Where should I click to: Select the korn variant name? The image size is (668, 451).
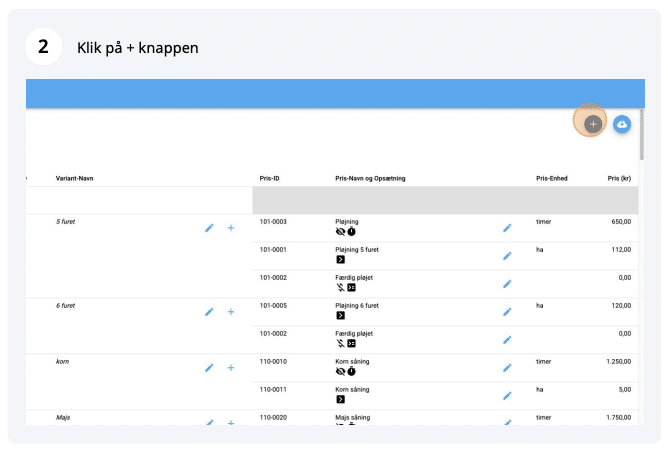[63, 362]
